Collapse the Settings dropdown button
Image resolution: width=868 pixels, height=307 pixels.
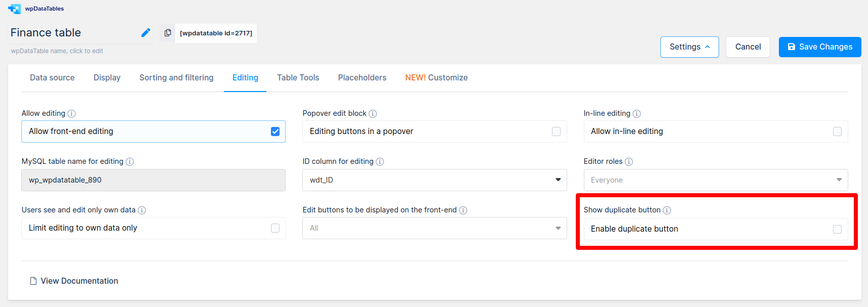[x=689, y=47]
